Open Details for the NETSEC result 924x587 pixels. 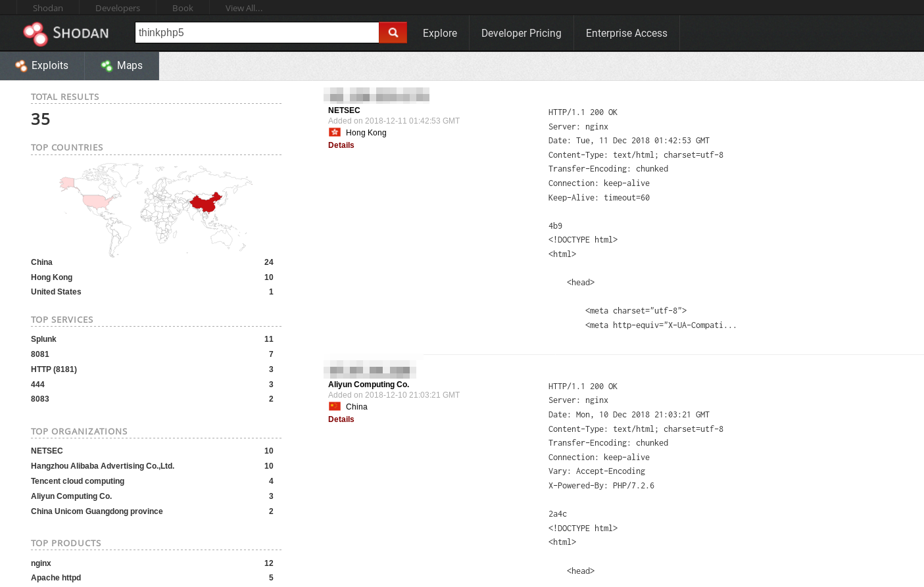coord(341,145)
